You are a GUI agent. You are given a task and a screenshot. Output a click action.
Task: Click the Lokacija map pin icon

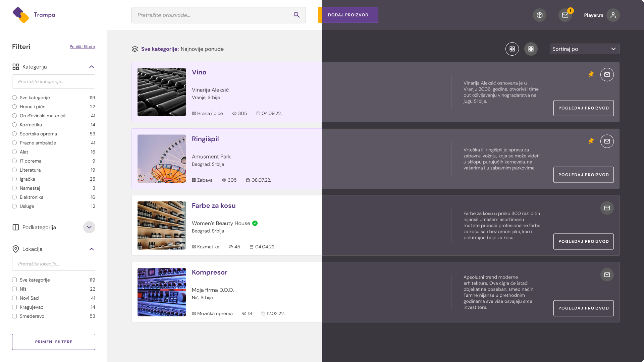tap(16, 249)
